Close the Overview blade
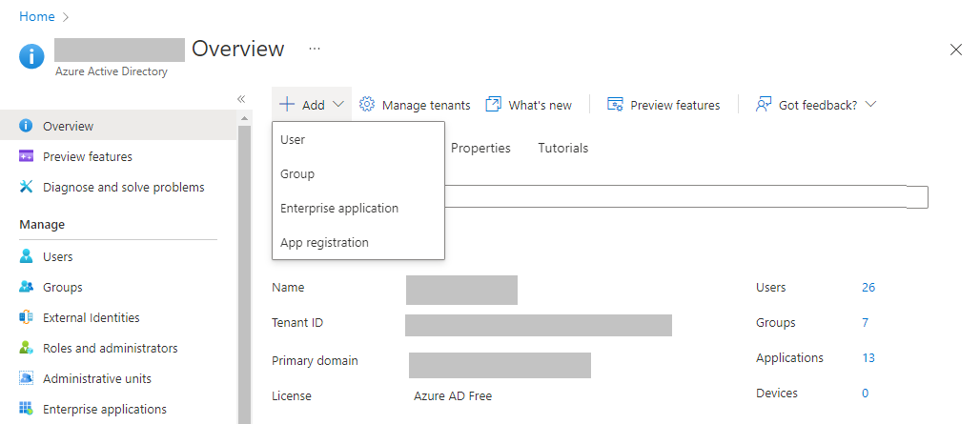This screenshot has height=424, width=980. (955, 50)
